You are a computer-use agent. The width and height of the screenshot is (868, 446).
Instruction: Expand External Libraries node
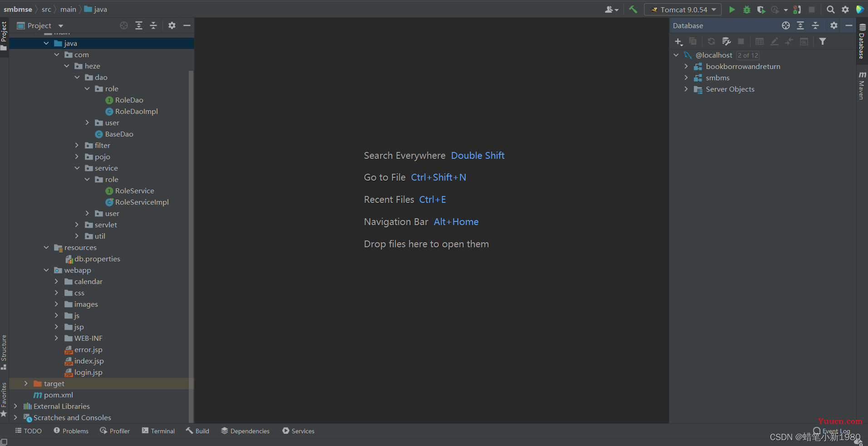15,406
